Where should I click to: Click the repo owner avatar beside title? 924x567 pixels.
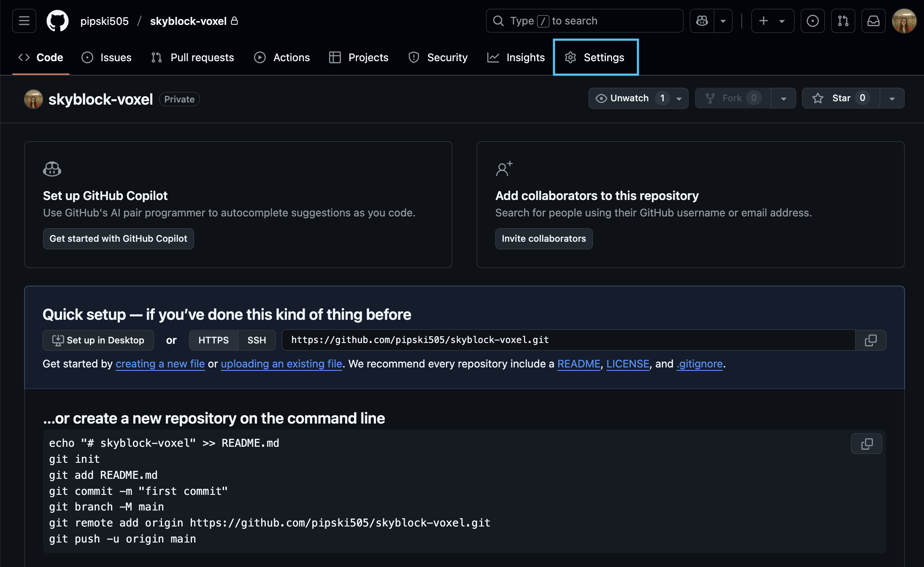tap(33, 99)
